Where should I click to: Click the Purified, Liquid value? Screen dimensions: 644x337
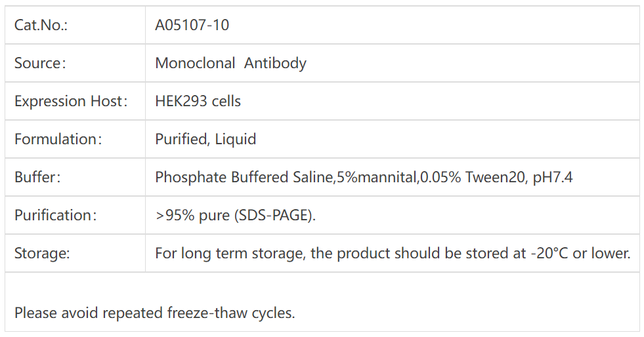pyautogui.click(x=205, y=140)
